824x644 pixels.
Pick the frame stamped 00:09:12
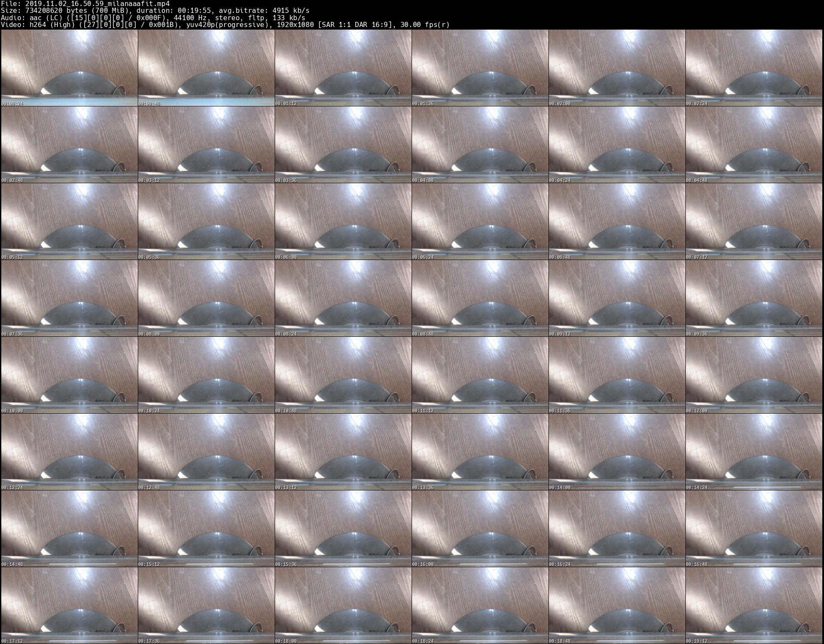[x=617, y=298]
